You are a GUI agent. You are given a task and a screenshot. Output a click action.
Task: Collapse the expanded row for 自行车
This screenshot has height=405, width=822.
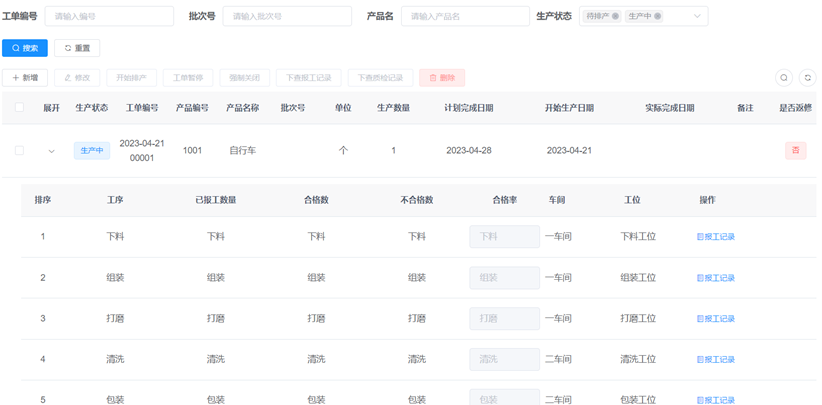[x=51, y=151]
